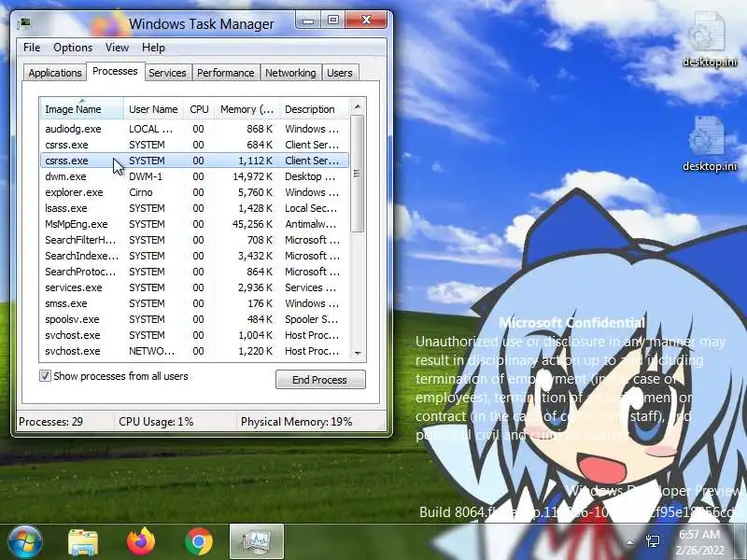Select the MsMpEng.exe process
Screen dimensions: 747x560
tap(194, 224)
